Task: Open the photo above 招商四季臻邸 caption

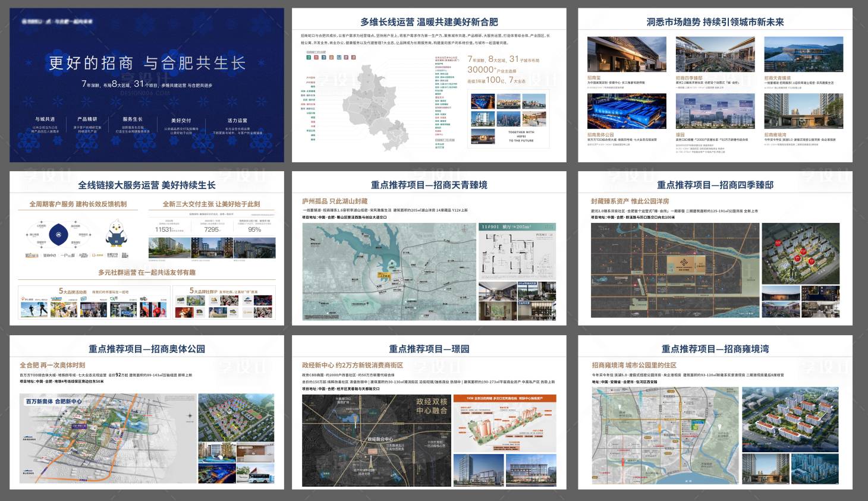Action: pos(715,55)
